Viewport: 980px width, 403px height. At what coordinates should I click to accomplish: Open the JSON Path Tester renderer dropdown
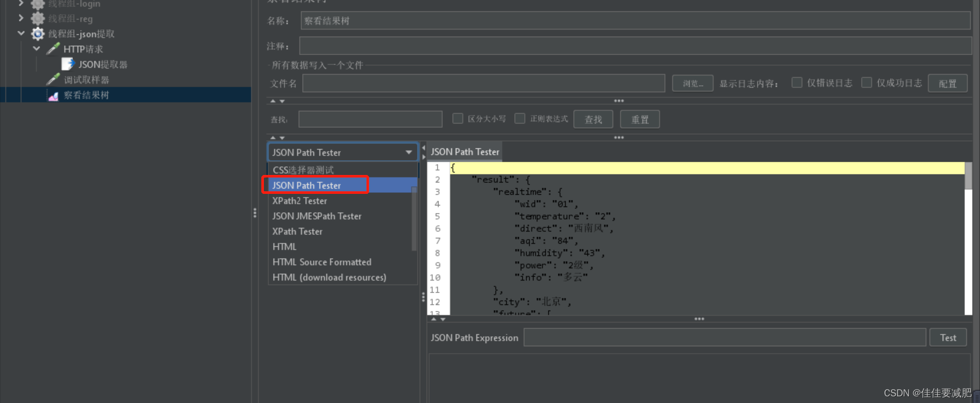[342, 152]
